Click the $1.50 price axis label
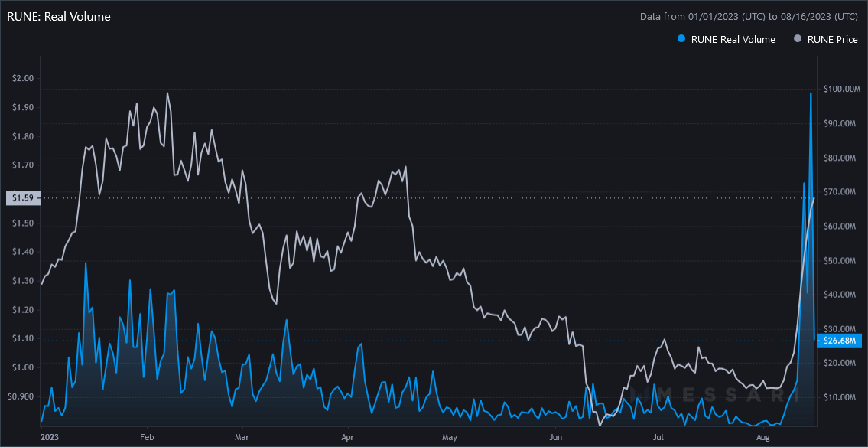 coord(23,223)
